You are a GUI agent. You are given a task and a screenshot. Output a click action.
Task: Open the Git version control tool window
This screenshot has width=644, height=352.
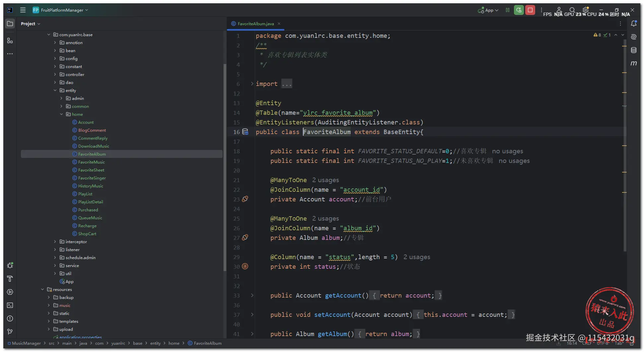point(10,332)
